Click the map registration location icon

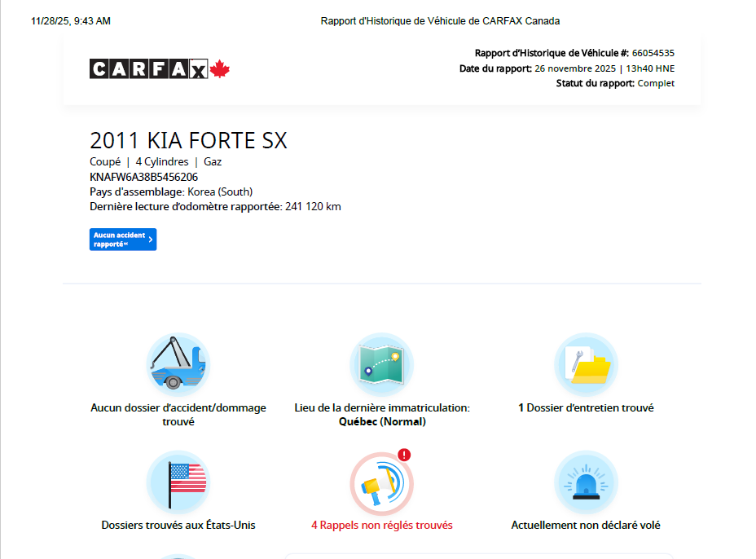[x=381, y=365]
